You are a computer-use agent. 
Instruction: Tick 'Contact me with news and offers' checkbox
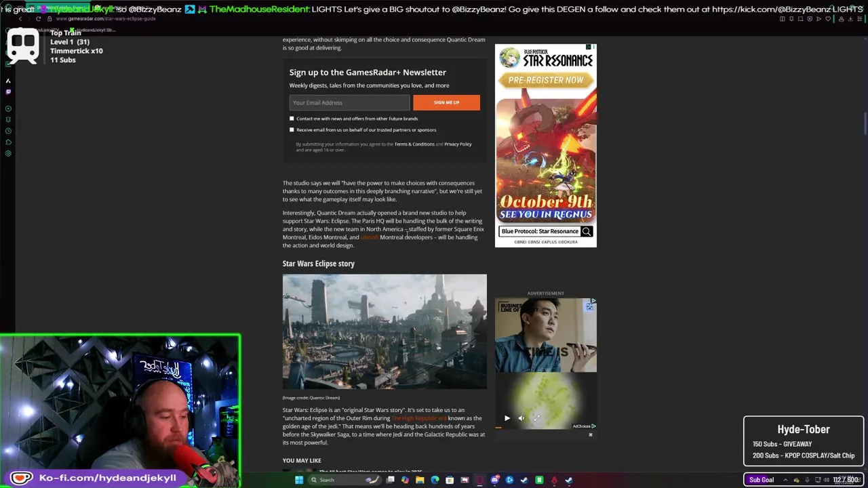click(292, 119)
